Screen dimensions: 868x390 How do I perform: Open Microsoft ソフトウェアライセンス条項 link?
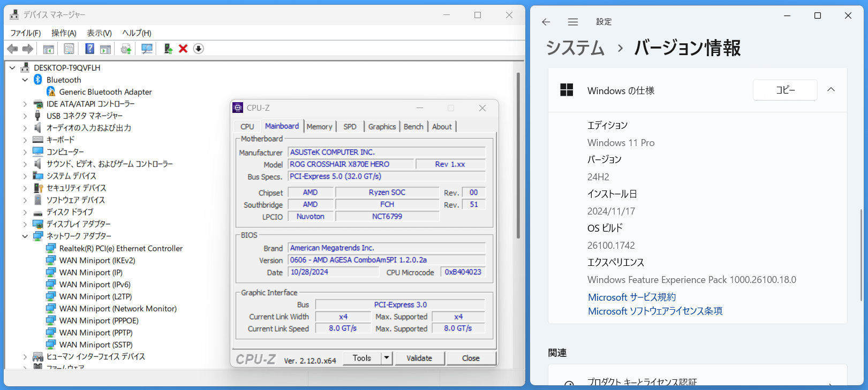point(655,311)
